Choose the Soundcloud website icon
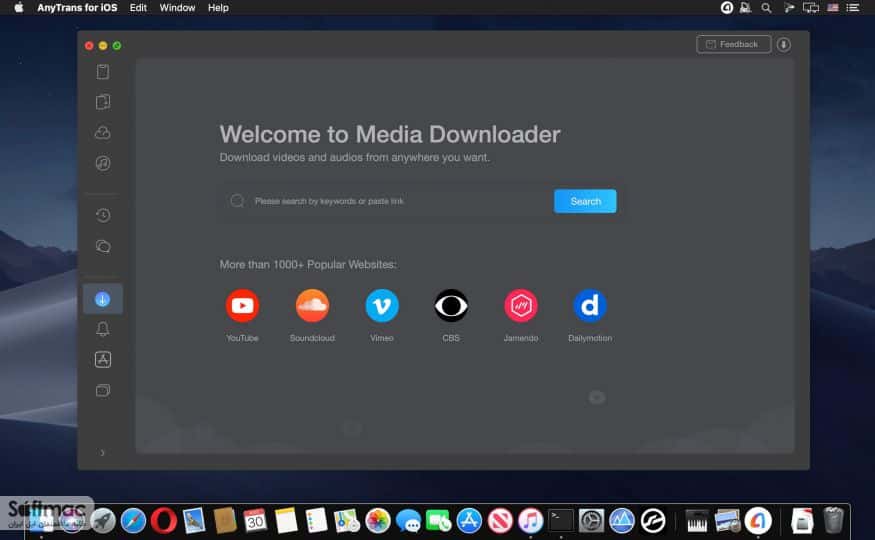The height and width of the screenshot is (540, 875). (312, 306)
